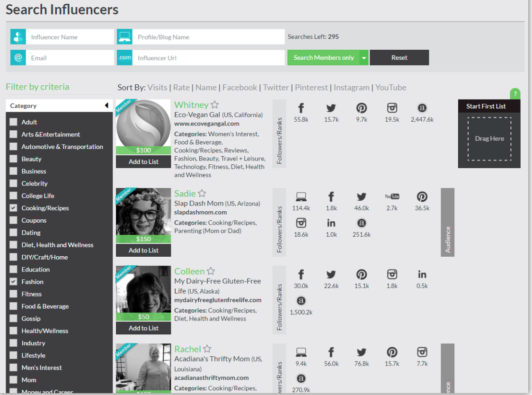Click the Influencer Name input field

tap(70, 37)
